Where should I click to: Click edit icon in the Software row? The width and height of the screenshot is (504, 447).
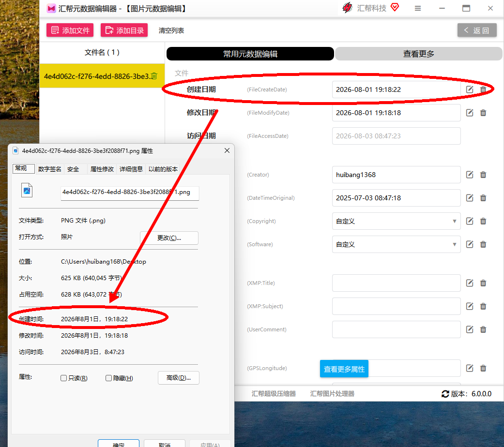tap(470, 244)
